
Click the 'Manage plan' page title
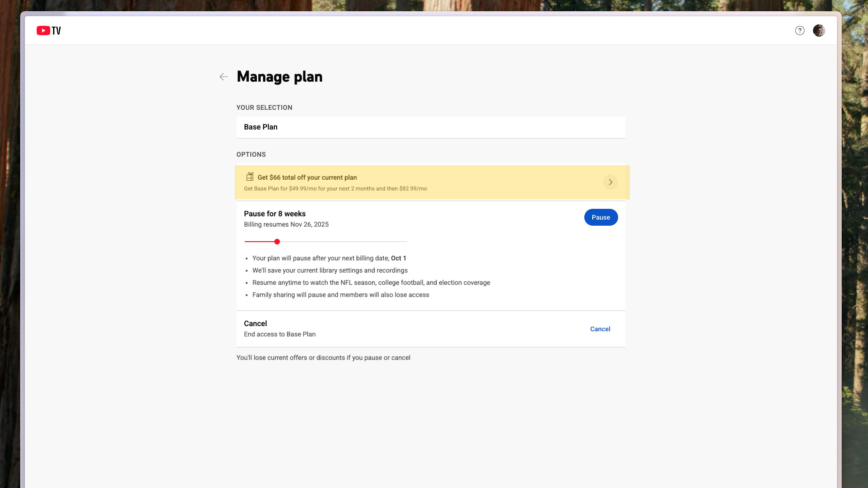pos(279,76)
